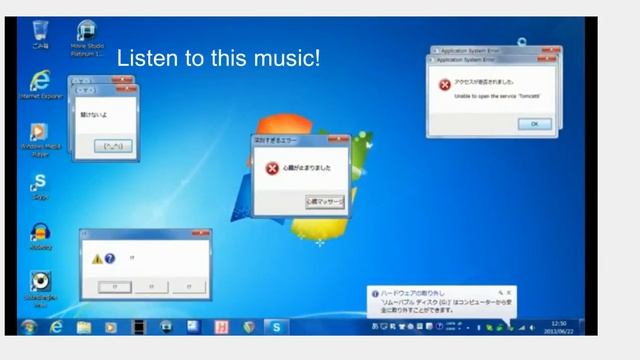Click the "Unable to open the service" message text

pyautogui.click(x=497, y=96)
